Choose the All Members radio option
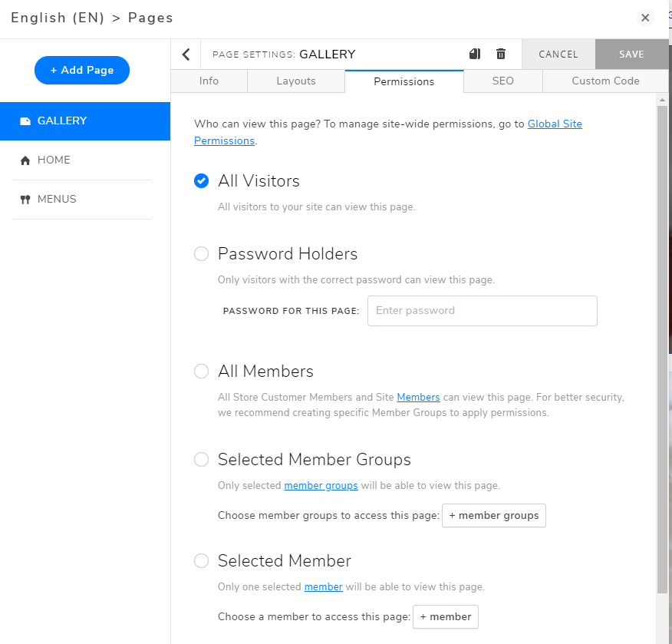 (201, 372)
